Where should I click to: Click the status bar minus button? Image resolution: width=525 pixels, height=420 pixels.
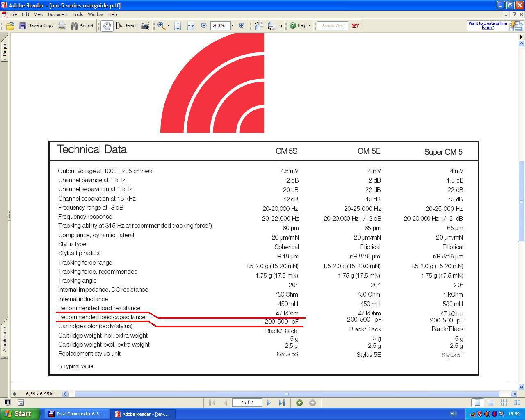coord(21,403)
